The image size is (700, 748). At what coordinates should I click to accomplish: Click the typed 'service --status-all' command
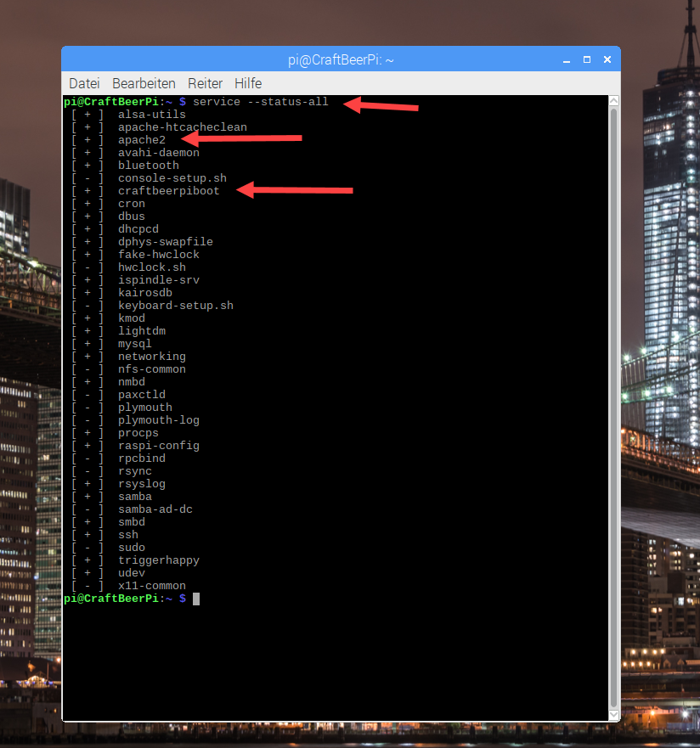pos(260,102)
